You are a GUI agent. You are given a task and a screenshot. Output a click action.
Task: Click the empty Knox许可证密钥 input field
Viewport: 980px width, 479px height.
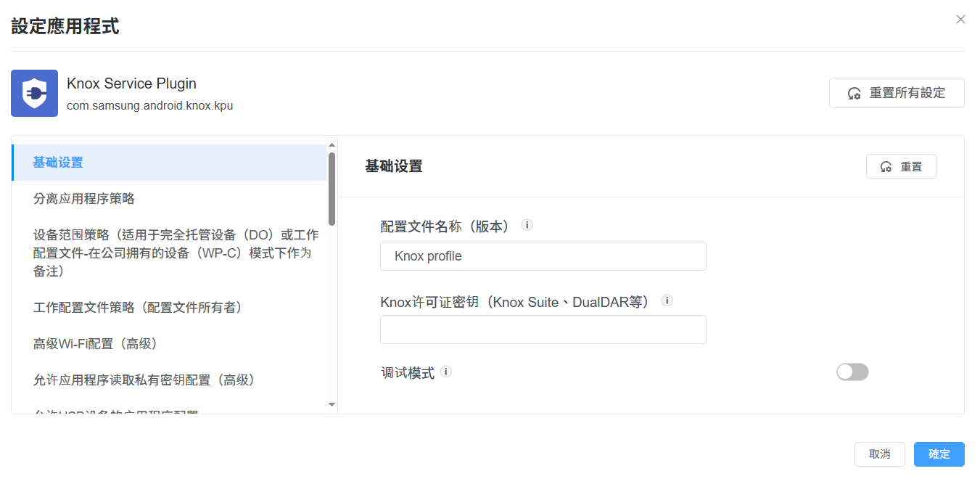point(543,329)
